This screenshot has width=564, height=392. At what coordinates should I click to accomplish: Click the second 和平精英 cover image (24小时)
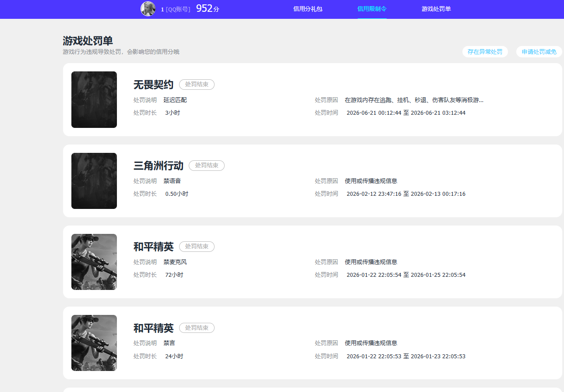pos(94,343)
